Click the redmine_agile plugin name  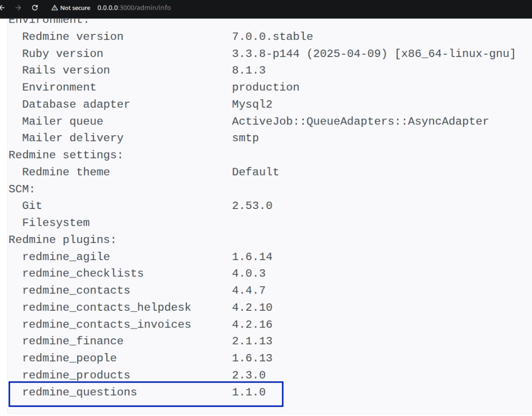point(66,257)
